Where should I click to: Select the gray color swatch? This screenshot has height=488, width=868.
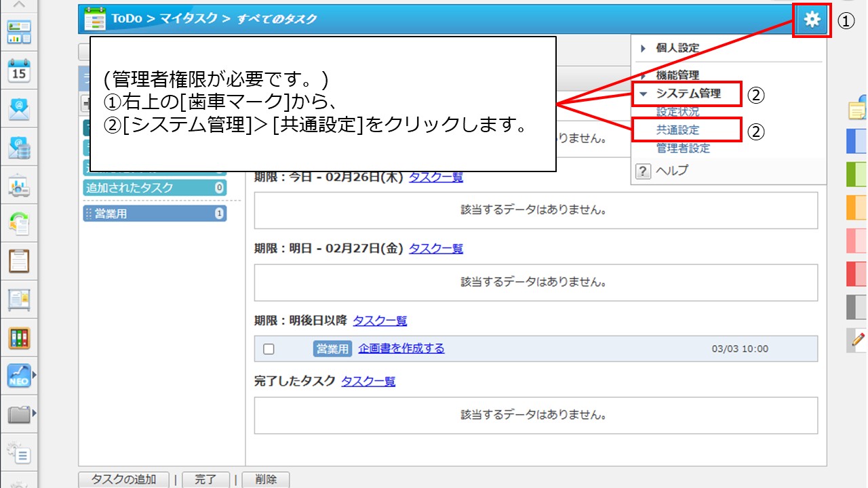point(857,307)
